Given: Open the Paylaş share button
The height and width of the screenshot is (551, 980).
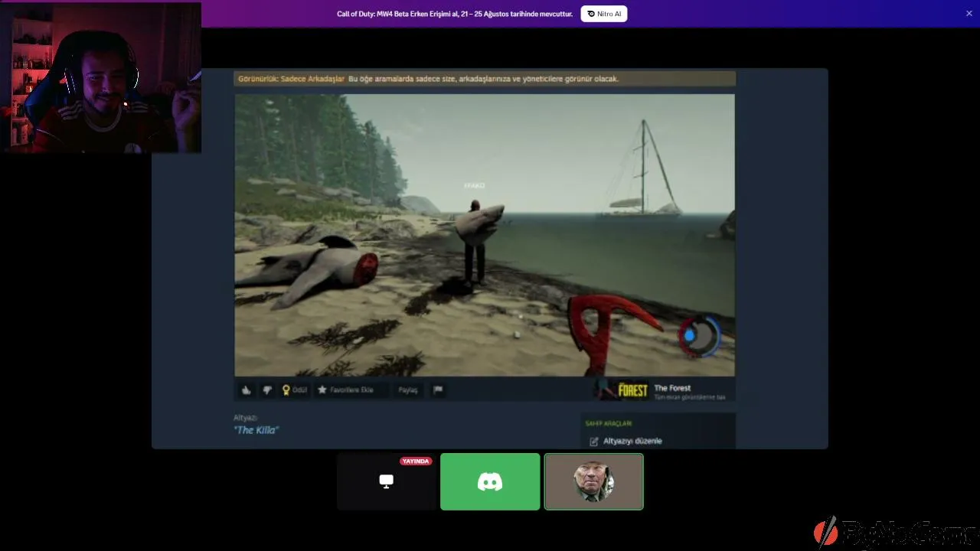Looking at the screenshot, I should coord(408,390).
